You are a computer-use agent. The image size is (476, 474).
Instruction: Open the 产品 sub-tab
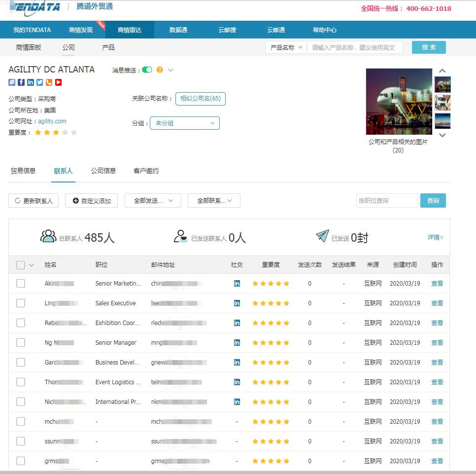pyautogui.click(x=108, y=47)
